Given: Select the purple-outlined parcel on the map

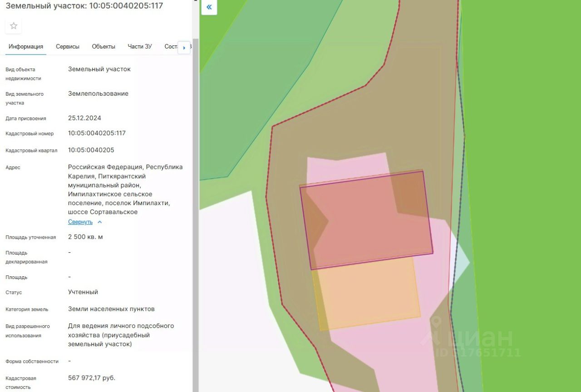Looking at the screenshot, I should coord(366,220).
